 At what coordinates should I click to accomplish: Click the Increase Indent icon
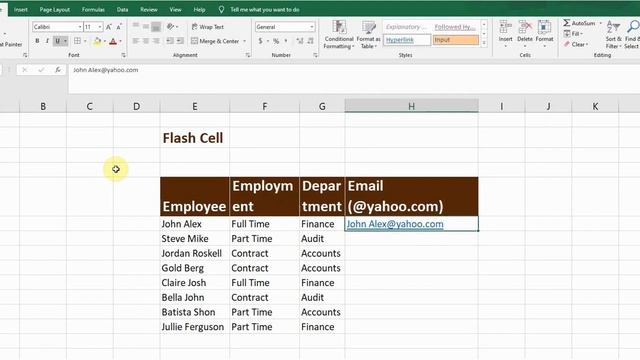coord(180,41)
